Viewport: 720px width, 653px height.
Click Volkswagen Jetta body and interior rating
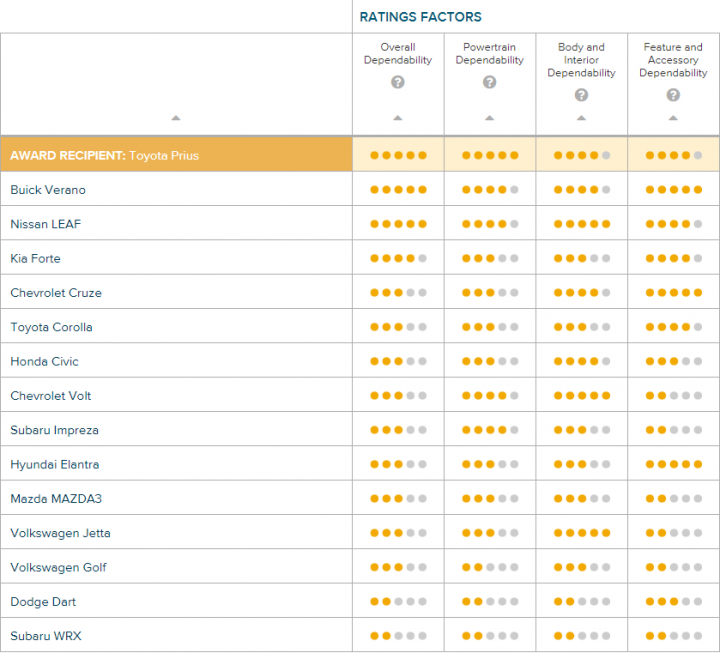coord(582,533)
